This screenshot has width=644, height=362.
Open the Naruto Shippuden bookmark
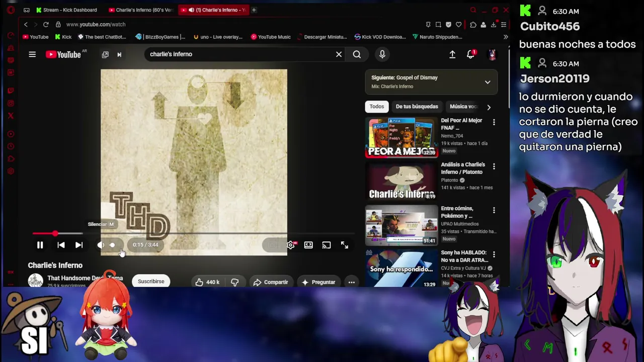click(437, 37)
